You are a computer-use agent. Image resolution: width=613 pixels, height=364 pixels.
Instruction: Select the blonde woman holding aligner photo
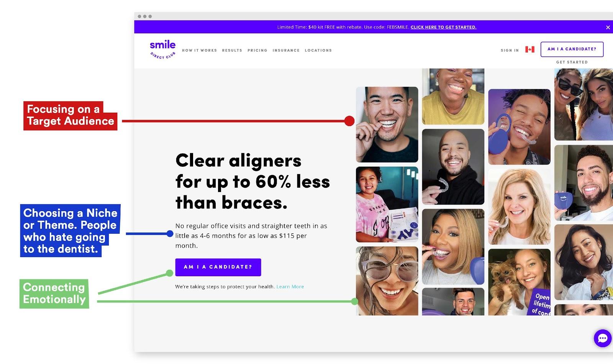pos(519,207)
